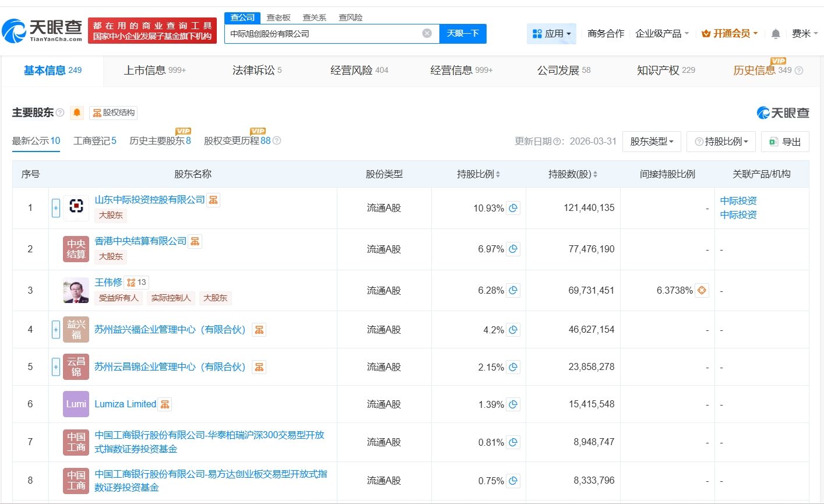This screenshot has width=824, height=504.
Task: Click the notification bell icon in header
Action: (776, 34)
